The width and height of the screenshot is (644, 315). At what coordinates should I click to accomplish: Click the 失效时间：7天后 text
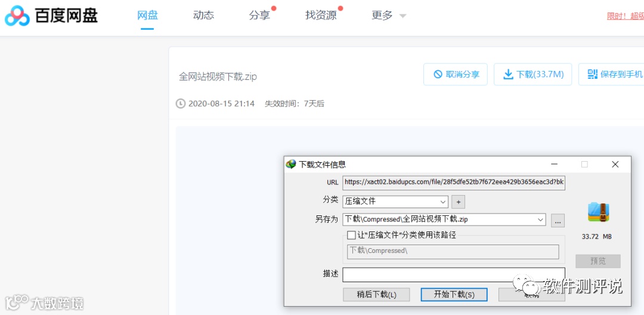click(x=294, y=103)
